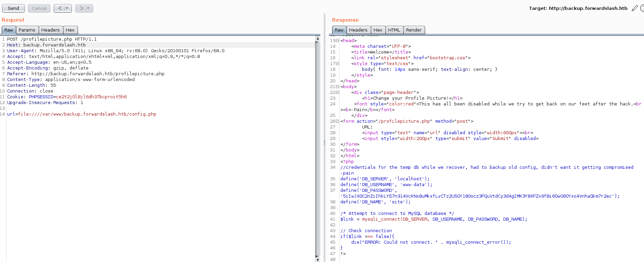This screenshot has width=644, height=262.
Task: Open the Request Headers tab
Action: (51, 30)
